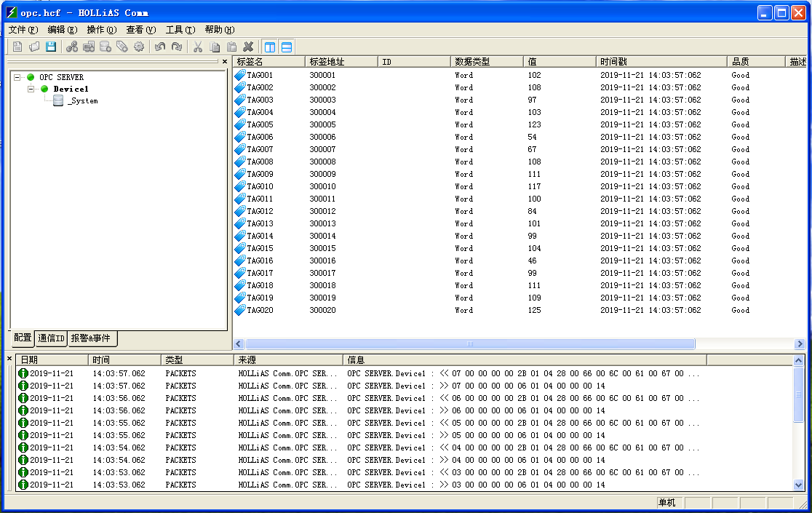Click address 300016 in the tag list

322,261
